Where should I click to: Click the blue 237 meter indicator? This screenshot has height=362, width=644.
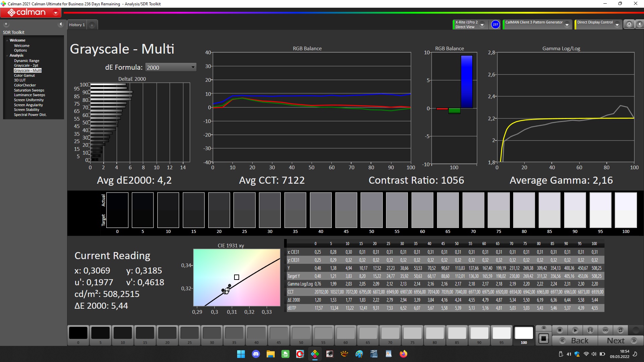[x=495, y=24]
